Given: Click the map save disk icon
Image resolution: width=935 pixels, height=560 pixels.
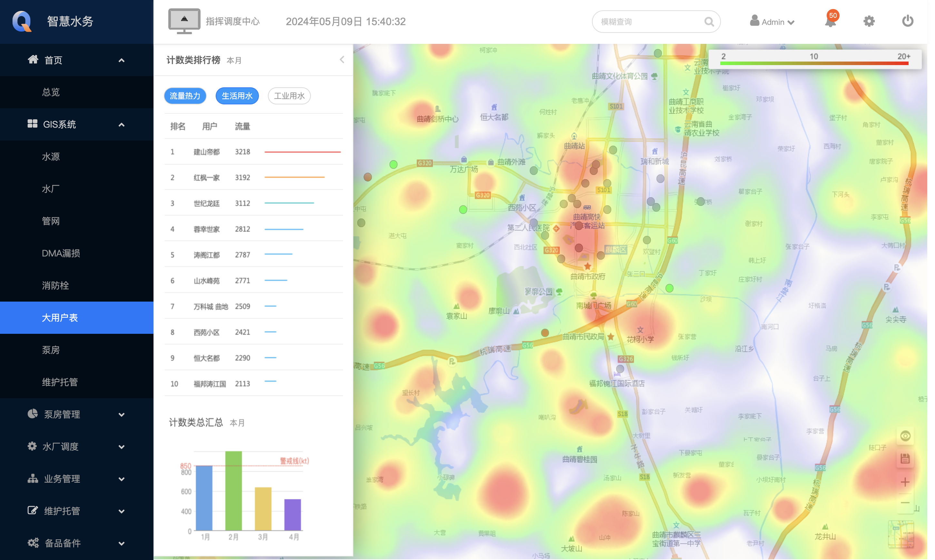Looking at the screenshot, I should [905, 459].
